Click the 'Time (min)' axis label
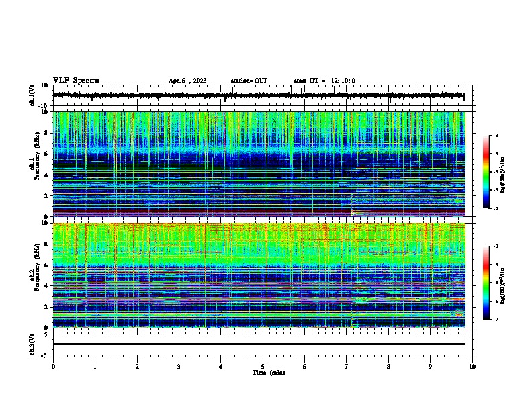 point(269,373)
